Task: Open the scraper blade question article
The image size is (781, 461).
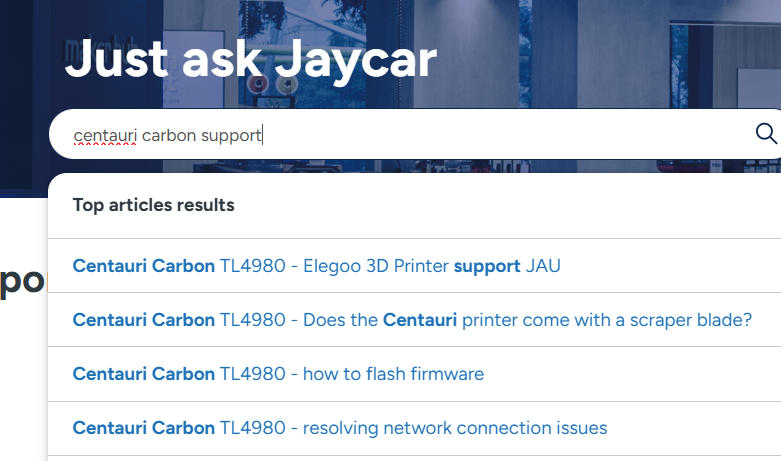Action: [x=412, y=320]
